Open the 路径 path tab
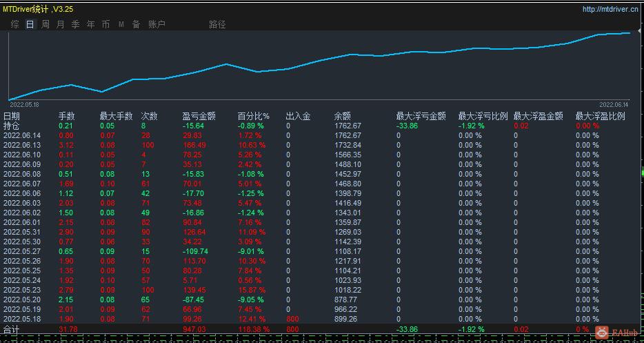The image size is (644, 343). pyautogui.click(x=217, y=24)
